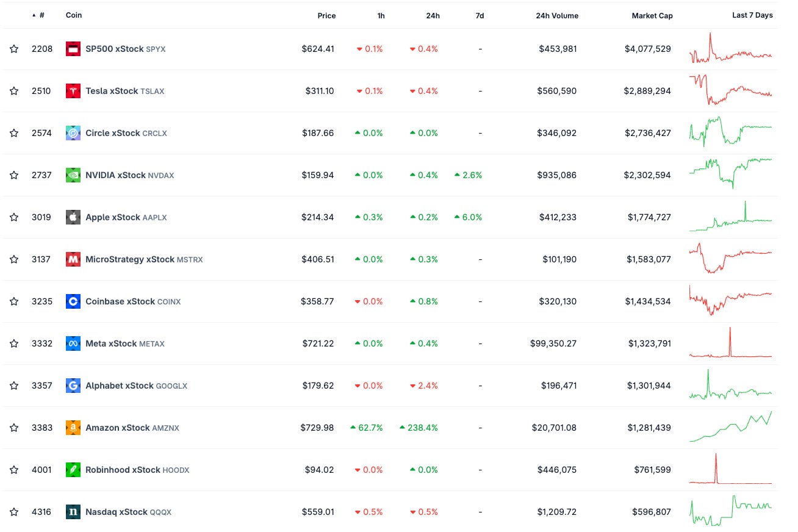Click 24h volume value $935,086
798x532 pixels.
tap(557, 175)
